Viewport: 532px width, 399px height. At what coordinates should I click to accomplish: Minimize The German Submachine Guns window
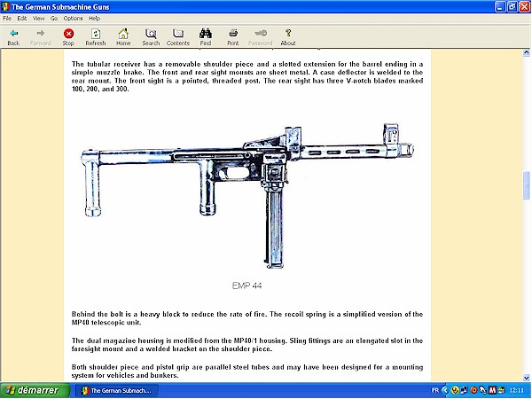(x=500, y=7)
